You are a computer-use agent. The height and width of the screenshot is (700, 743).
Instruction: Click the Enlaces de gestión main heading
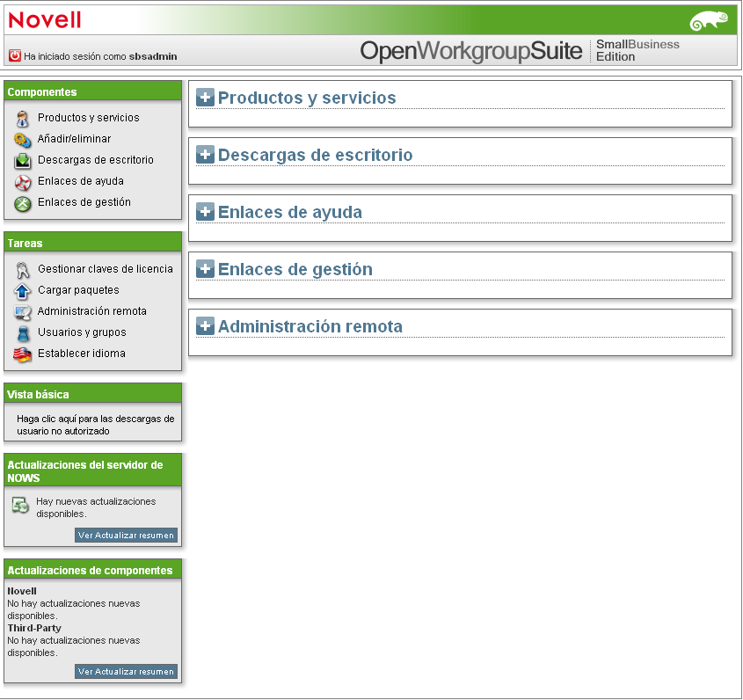click(x=295, y=269)
